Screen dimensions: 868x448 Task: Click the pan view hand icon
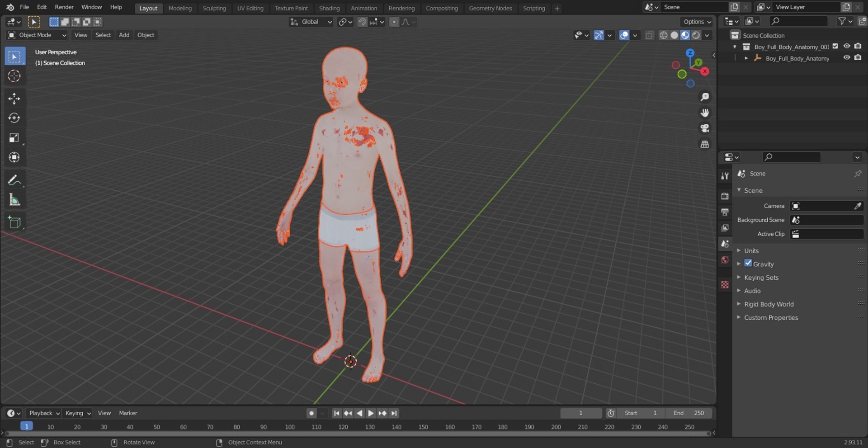(x=704, y=113)
